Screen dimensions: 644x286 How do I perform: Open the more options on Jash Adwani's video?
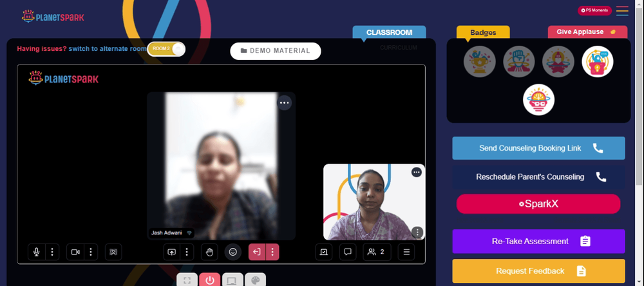pyautogui.click(x=284, y=102)
